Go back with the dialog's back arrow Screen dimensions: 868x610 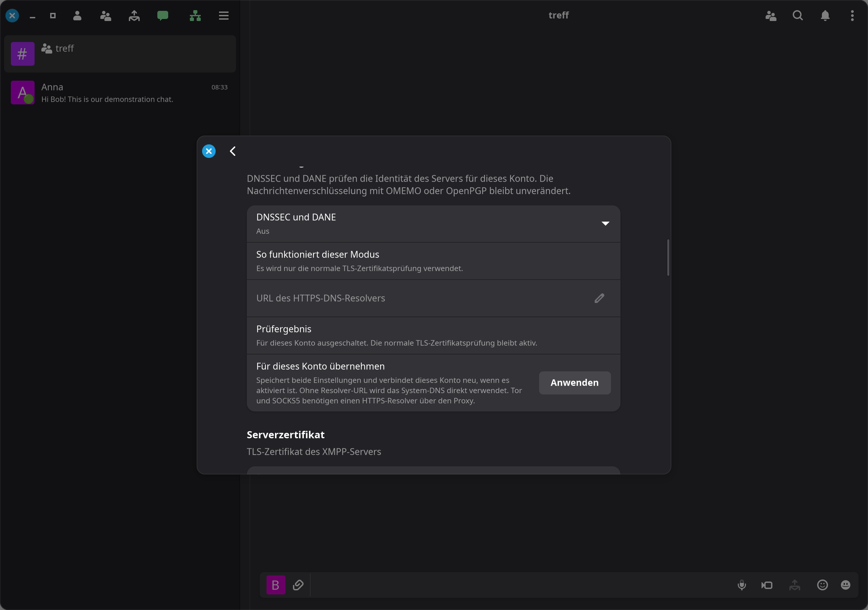[233, 151]
